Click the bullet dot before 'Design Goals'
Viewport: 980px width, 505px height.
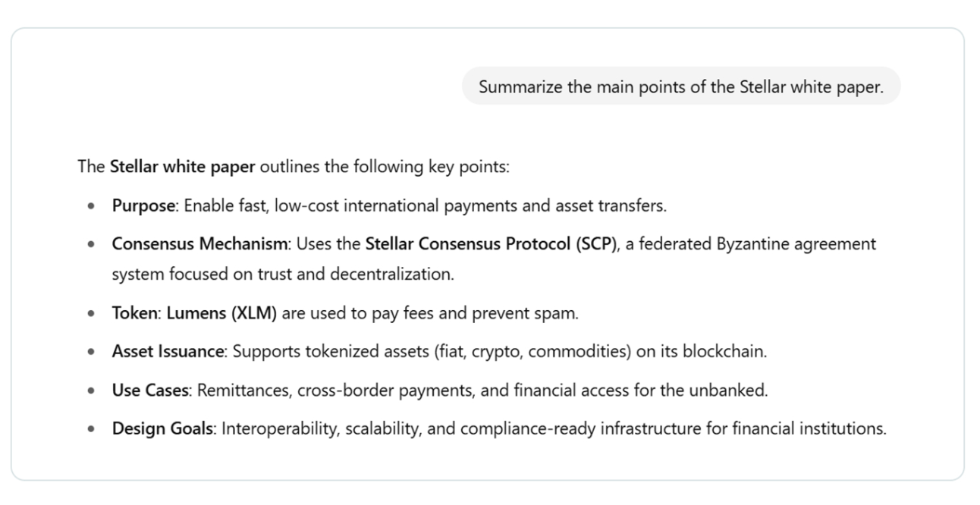92,430
